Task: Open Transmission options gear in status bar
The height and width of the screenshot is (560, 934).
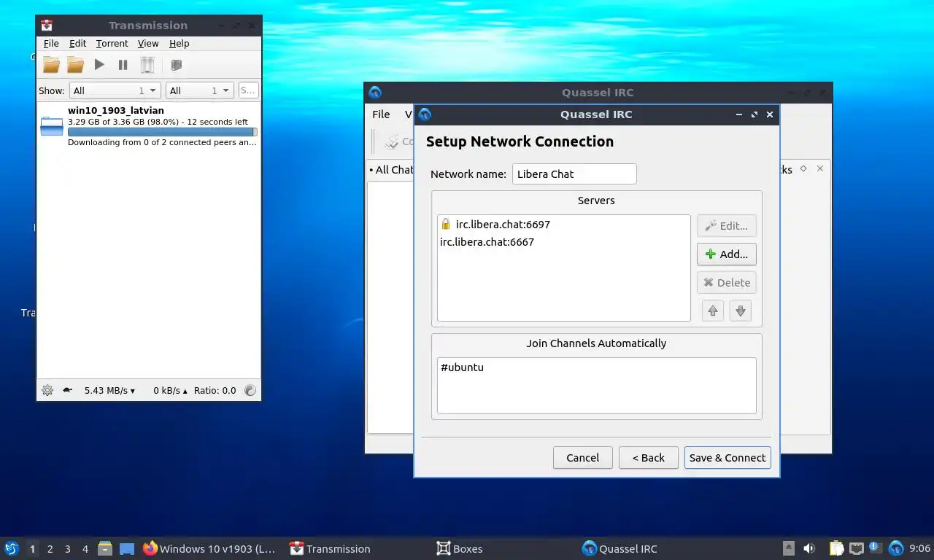Action: coord(47,390)
